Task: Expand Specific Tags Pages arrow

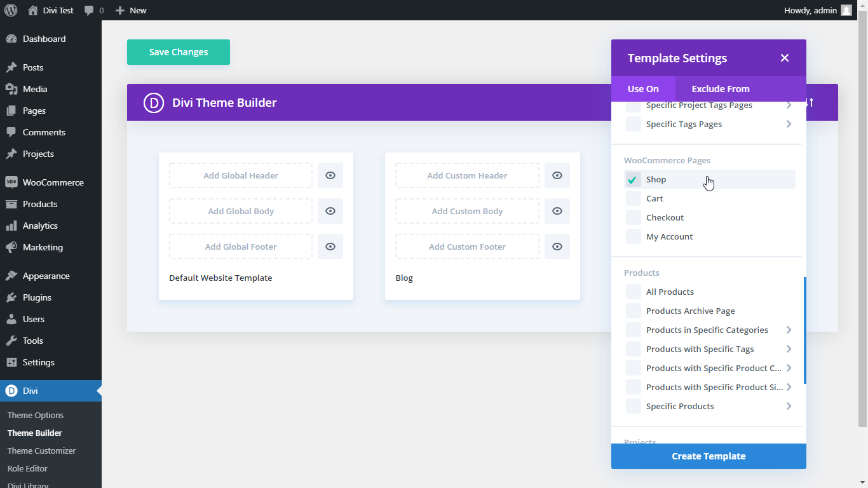Action: [789, 124]
